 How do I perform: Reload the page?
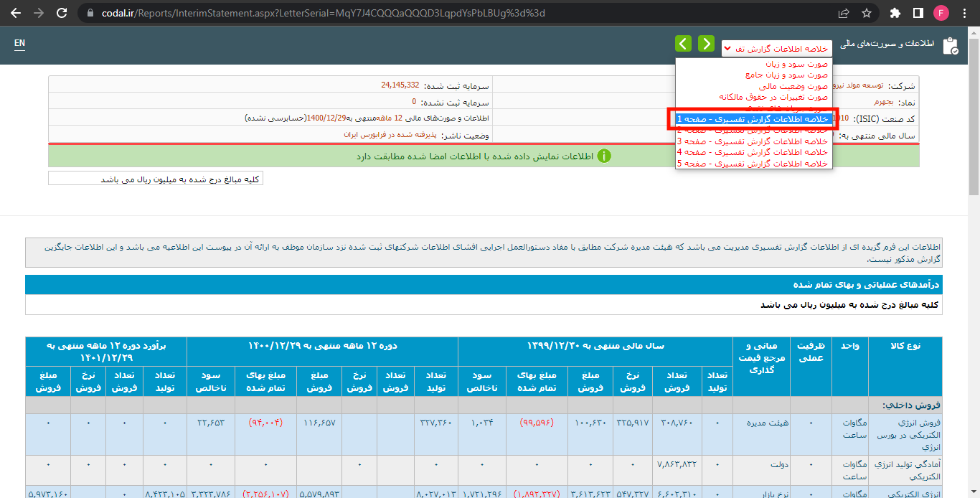click(x=62, y=13)
